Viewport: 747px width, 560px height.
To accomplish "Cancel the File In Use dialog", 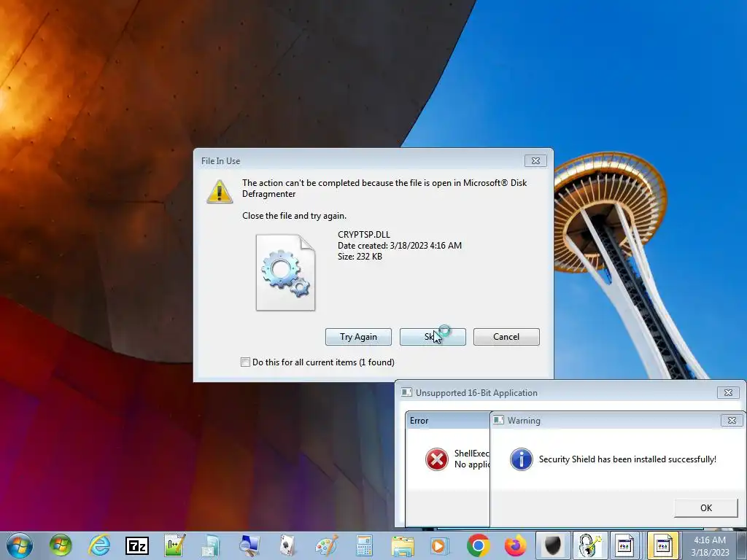I will [506, 337].
